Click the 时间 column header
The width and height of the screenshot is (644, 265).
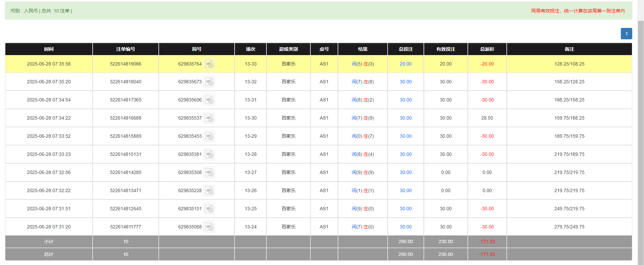[x=49, y=49]
